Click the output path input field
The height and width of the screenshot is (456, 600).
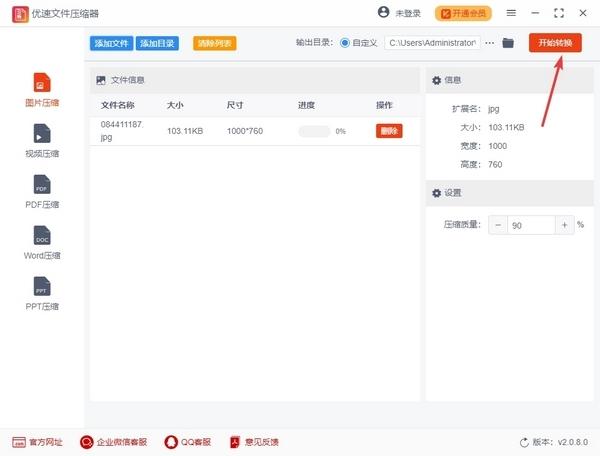[x=432, y=43]
